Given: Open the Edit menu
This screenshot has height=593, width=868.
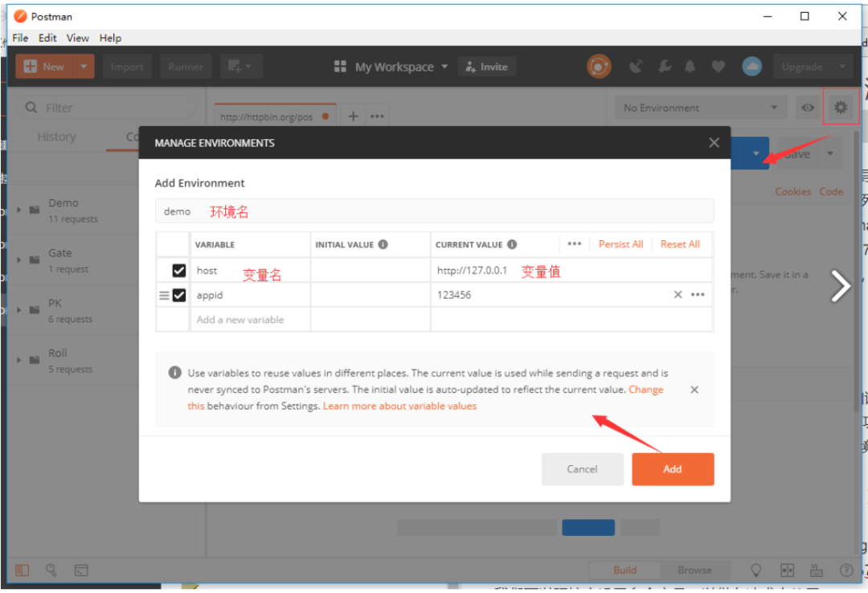Looking at the screenshot, I should tap(47, 38).
